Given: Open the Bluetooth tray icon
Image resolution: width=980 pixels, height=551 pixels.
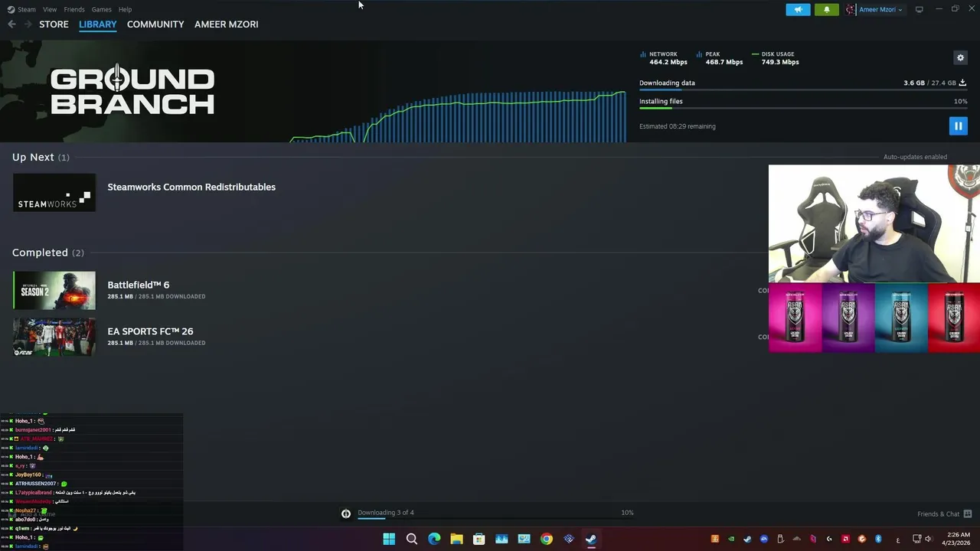Looking at the screenshot, I should (878, 539).
